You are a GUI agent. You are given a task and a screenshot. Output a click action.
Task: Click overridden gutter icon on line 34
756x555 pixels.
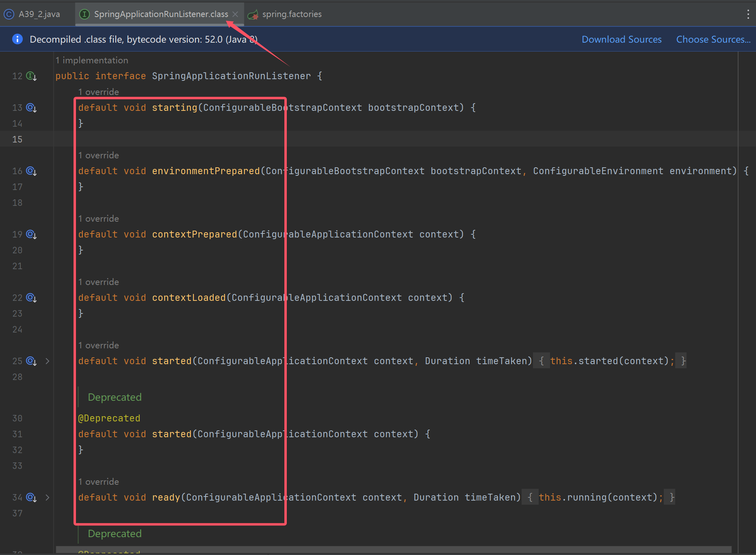tap(31, 497)
